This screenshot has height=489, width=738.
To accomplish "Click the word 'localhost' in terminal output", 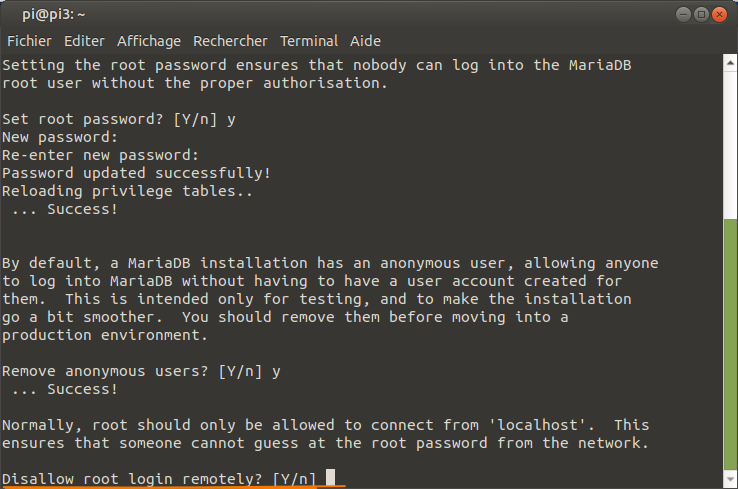I will coord(537,425).
